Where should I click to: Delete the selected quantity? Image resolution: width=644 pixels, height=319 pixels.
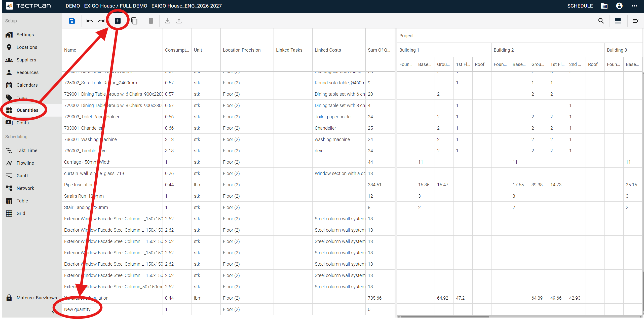click(x=151, y=21)
